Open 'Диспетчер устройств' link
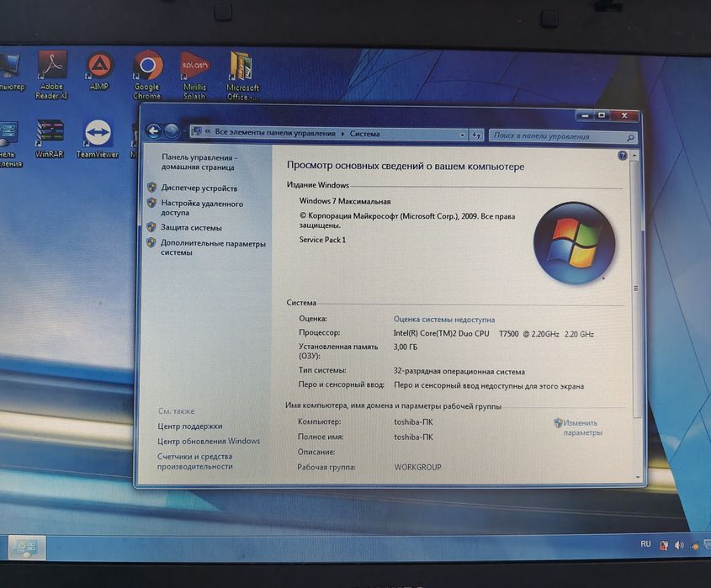Viewport: 711px width, 588px height. click(x=199, y=188)
